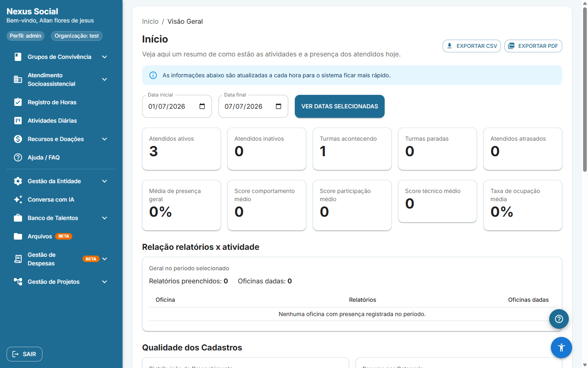The height and width of the screenshot is (368, 588).
Task: Click the Score participação médio card
Action: [352, 205]
